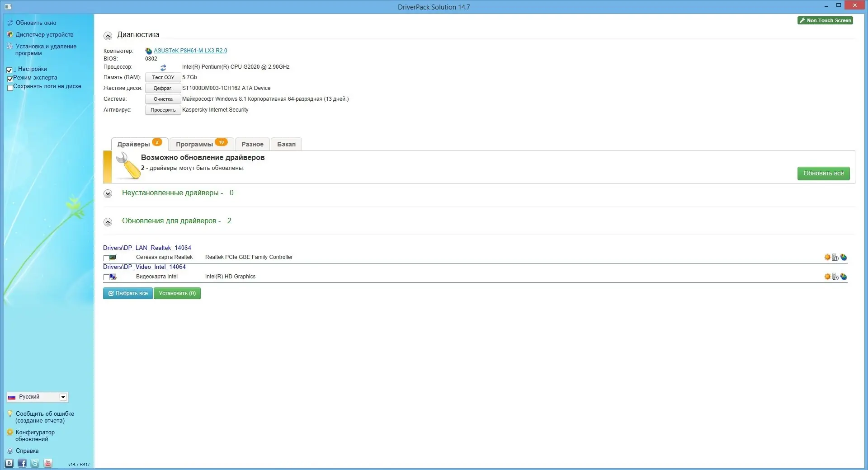Collapse the Диагностика section
The height and width of the screenshot is (470, 868).
click(x=108, y=36)
